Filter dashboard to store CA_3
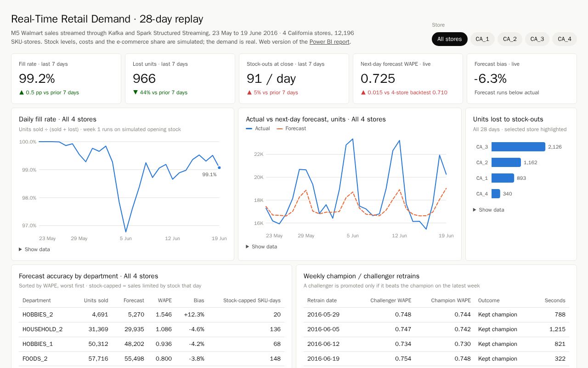This screenshot has width=588, height=368. pyautogui.click(x=537, y=39)
